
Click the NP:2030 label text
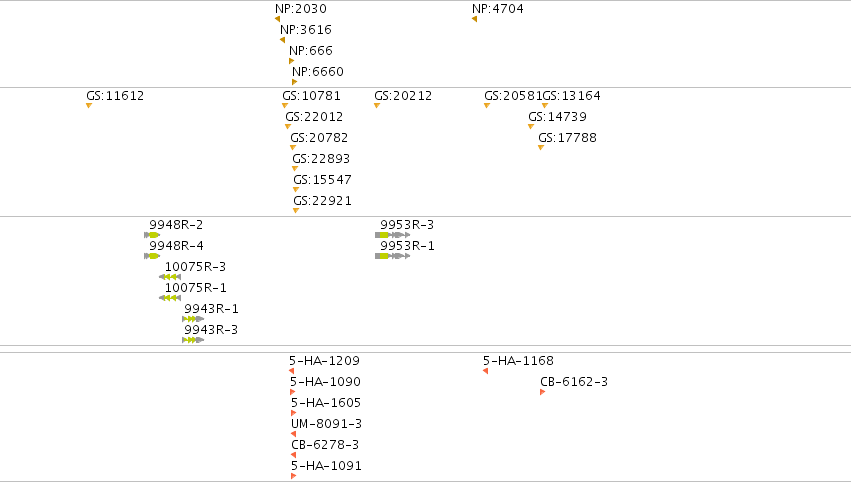tap(301, 9)
